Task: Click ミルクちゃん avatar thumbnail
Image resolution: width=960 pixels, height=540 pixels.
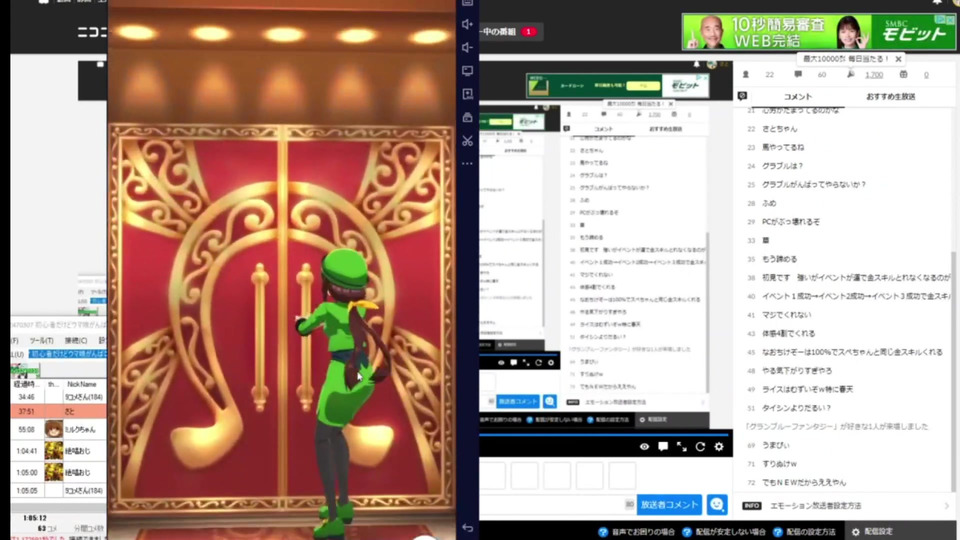Action: point(53,429)
